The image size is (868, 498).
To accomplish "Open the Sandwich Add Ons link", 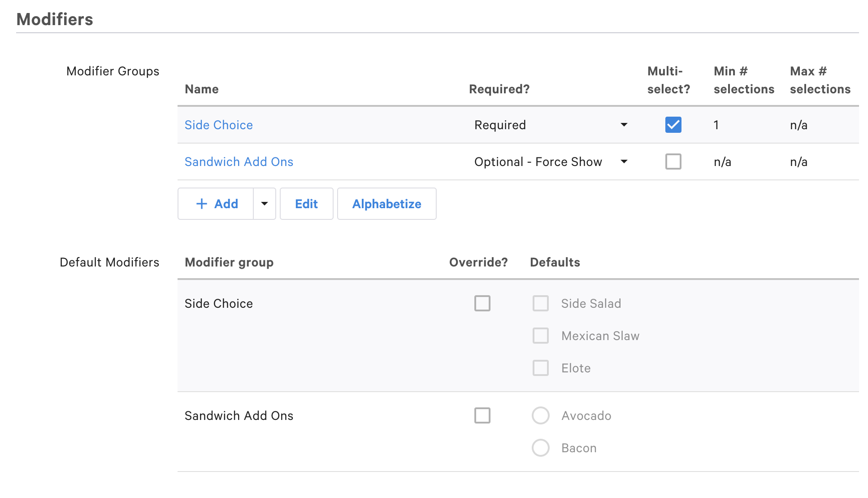I will 239,162.
